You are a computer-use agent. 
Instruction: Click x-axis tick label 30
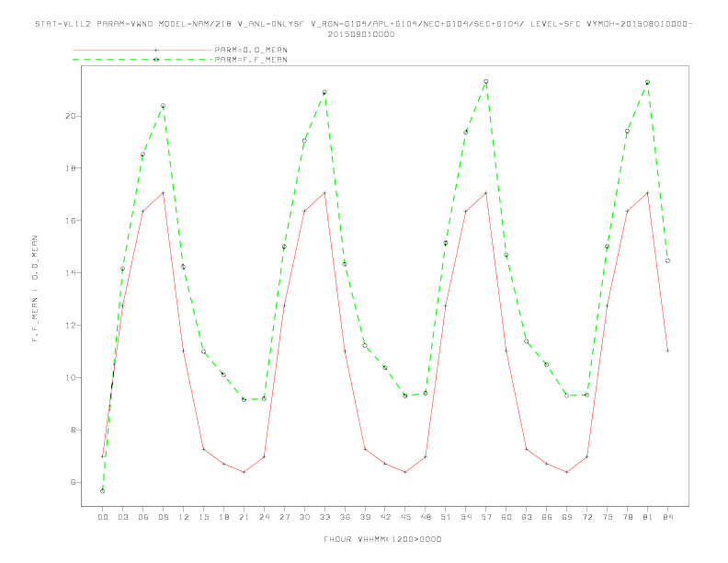point(304,517)
